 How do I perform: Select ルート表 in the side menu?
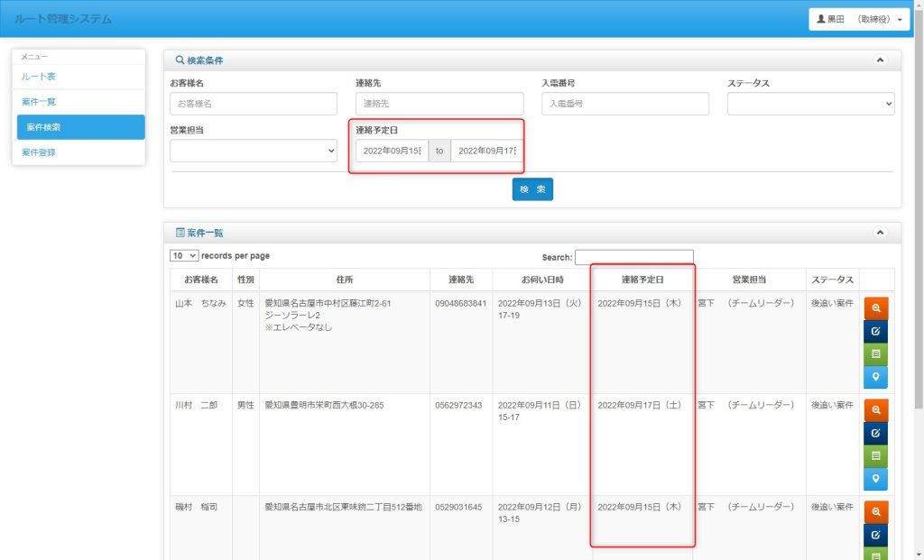pos(39,77)
